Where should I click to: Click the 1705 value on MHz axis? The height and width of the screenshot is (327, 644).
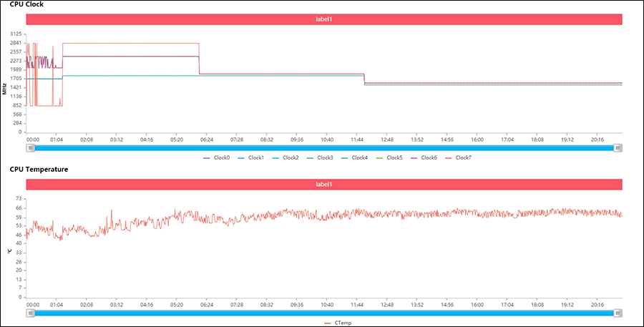point(17,79)
